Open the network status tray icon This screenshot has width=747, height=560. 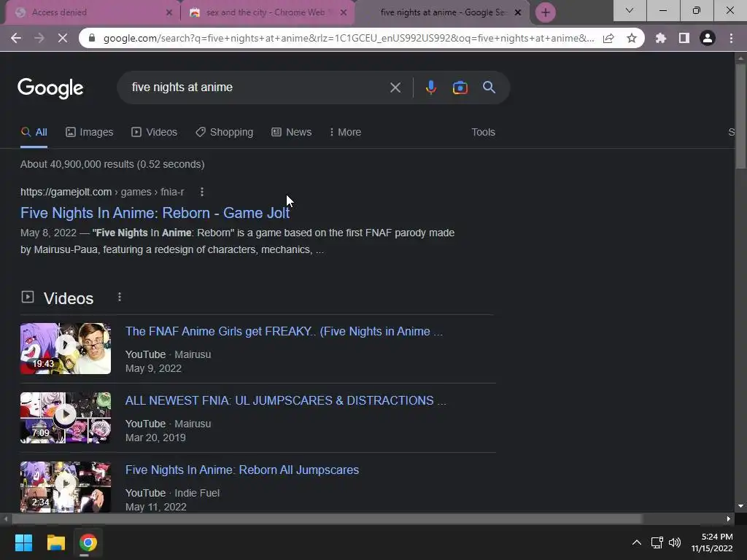point(657,542)
